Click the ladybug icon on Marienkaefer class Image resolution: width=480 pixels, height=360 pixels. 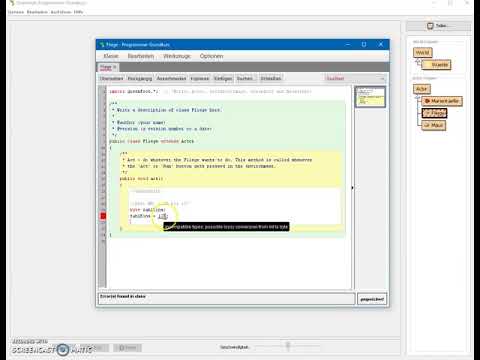coord(427,101)
